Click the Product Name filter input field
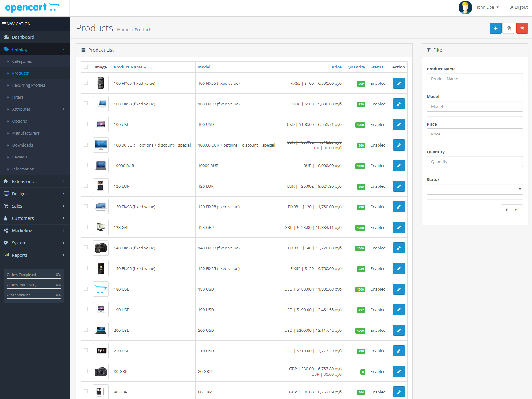532x399 pixels. 474,79
